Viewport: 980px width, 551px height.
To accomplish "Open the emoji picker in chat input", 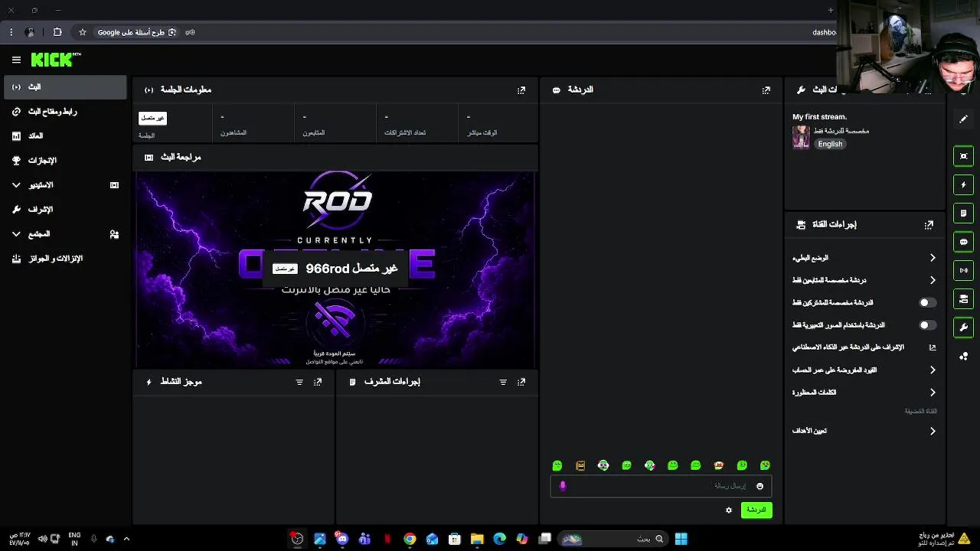I will 759,486.
